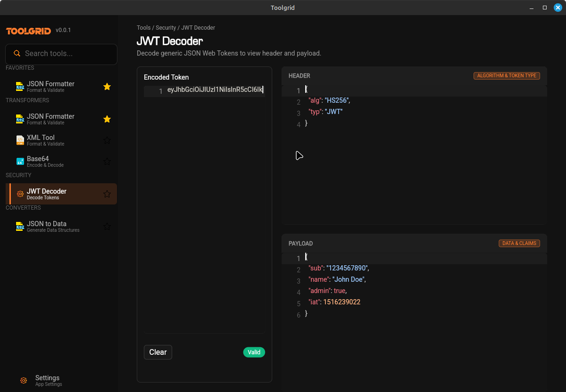
Task: Favorite the XML Tool with its star
Action: coord(107,140)
